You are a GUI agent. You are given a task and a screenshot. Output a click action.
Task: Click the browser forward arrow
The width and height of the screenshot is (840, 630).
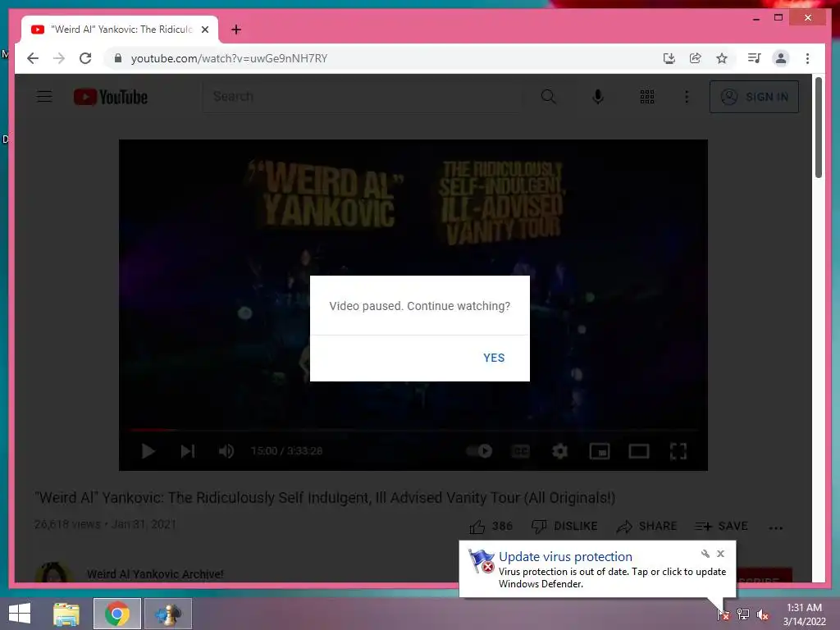(x=59, y=58)
